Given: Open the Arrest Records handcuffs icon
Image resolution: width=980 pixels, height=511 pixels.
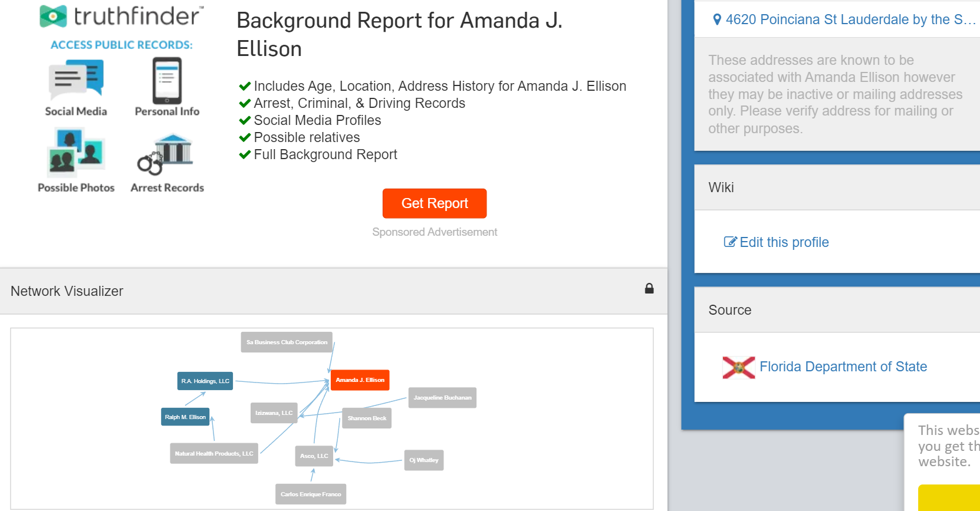Looking at the screenshot, I should click(x=165, y=154).
